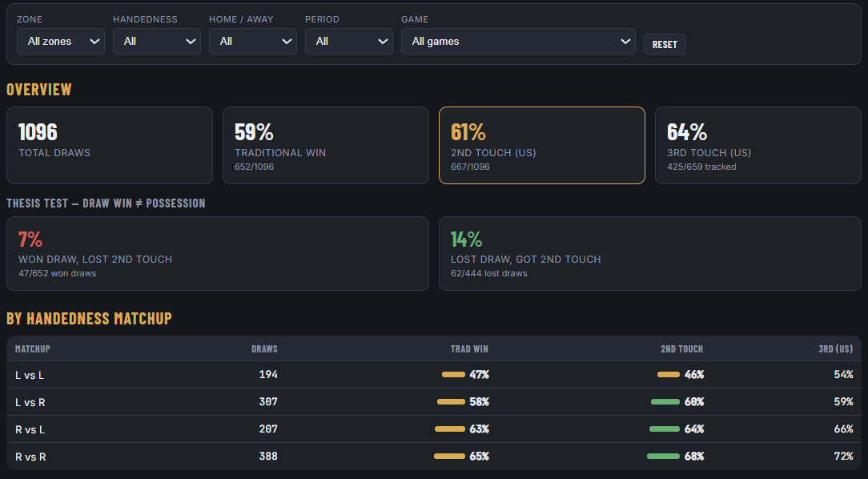Click the Won Draw, Lost 2nd Touch card
The width and height of the screenshot is (868, 479).
(218, 254)
